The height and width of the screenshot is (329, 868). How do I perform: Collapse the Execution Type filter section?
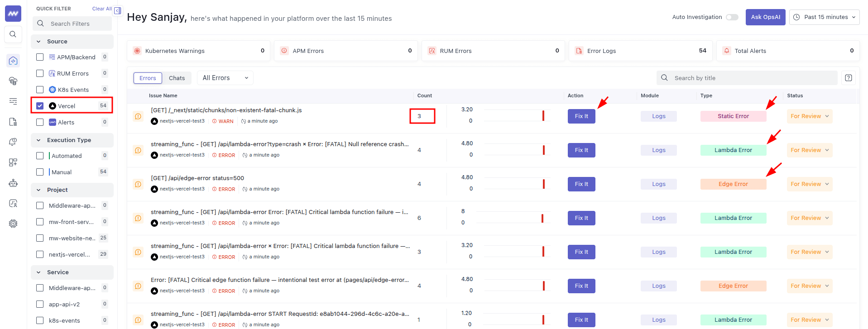[72, 140]
